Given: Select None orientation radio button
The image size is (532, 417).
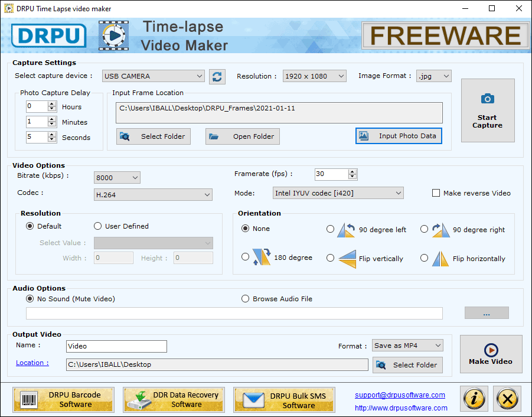Looking at the screenshot, I should pyautogui.click(x=245, y=229).
